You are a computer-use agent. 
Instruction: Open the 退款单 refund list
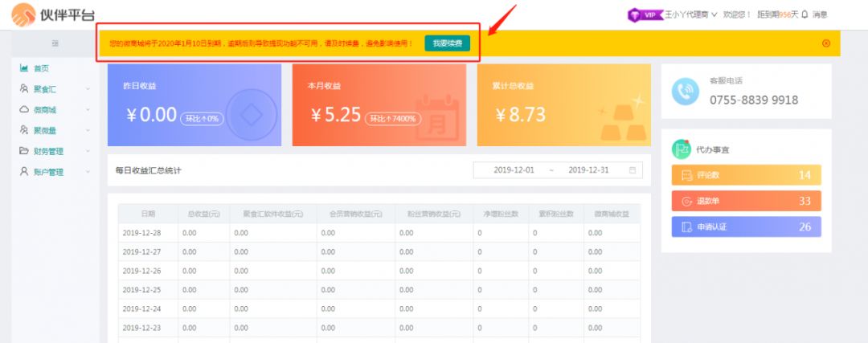(x=746, y=201)
